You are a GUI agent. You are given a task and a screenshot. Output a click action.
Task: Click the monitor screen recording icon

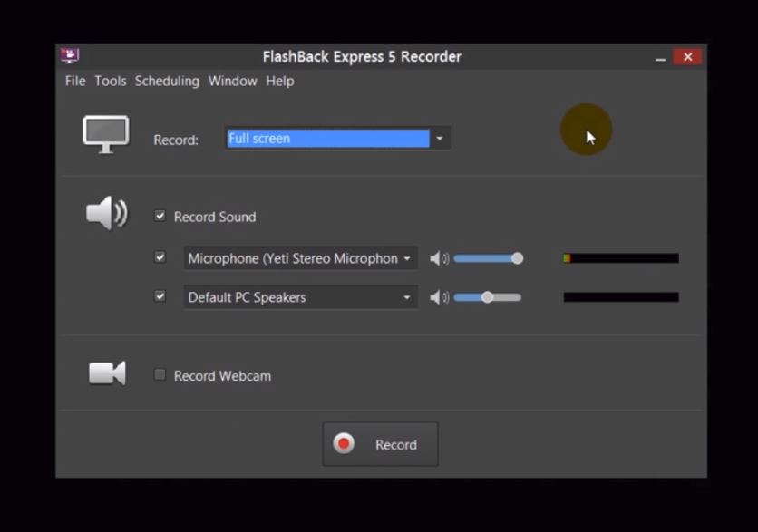(106, 134)
